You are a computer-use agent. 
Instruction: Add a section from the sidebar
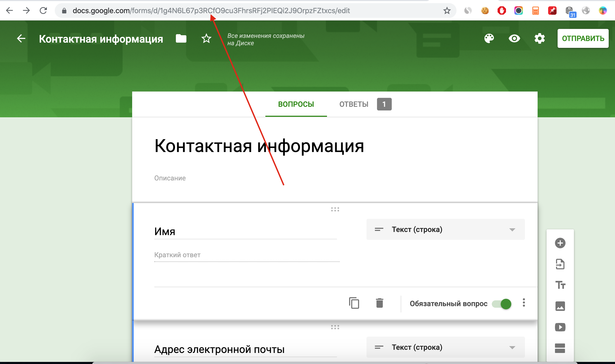(560, 348)
